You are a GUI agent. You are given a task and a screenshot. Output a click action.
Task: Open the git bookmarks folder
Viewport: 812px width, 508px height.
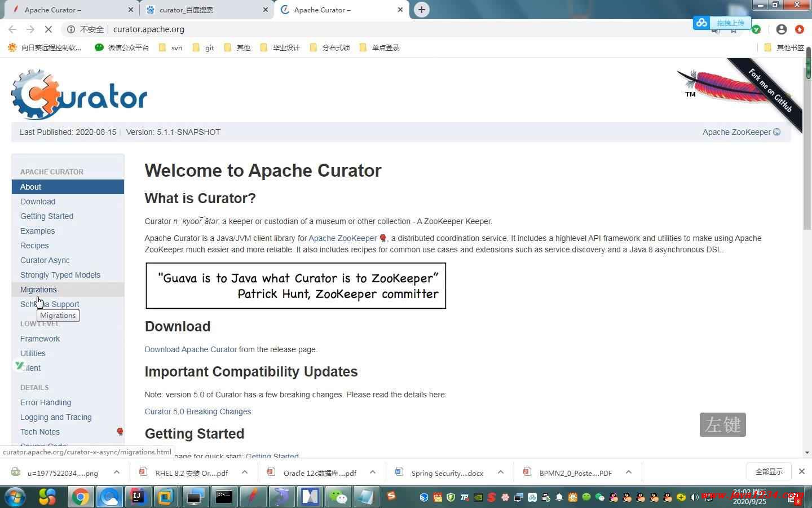(x=204, y=47)
